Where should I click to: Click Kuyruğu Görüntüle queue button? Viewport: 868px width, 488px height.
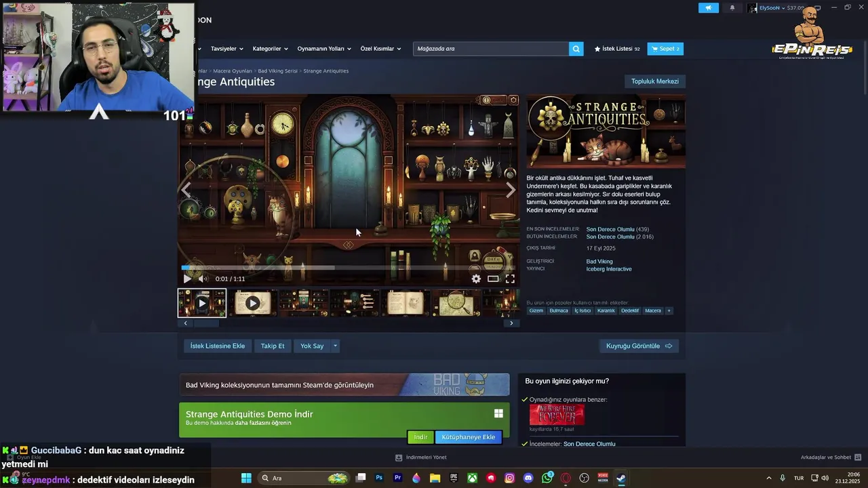tap(639, 346)
